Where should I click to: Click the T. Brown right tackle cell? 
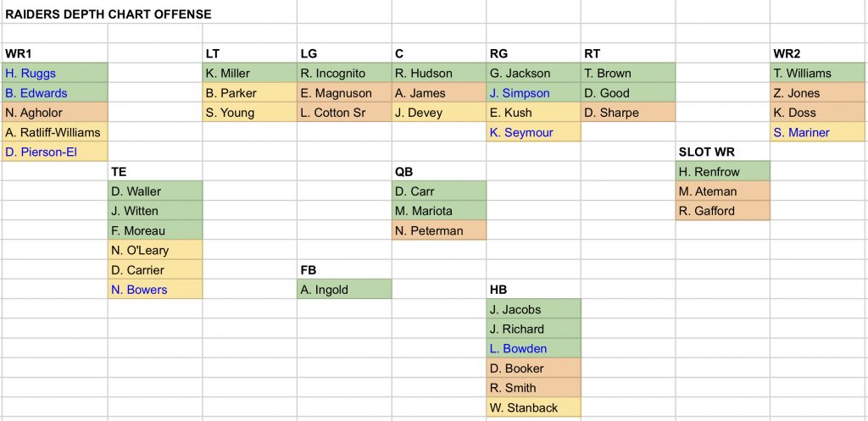[x=628, y=74]
